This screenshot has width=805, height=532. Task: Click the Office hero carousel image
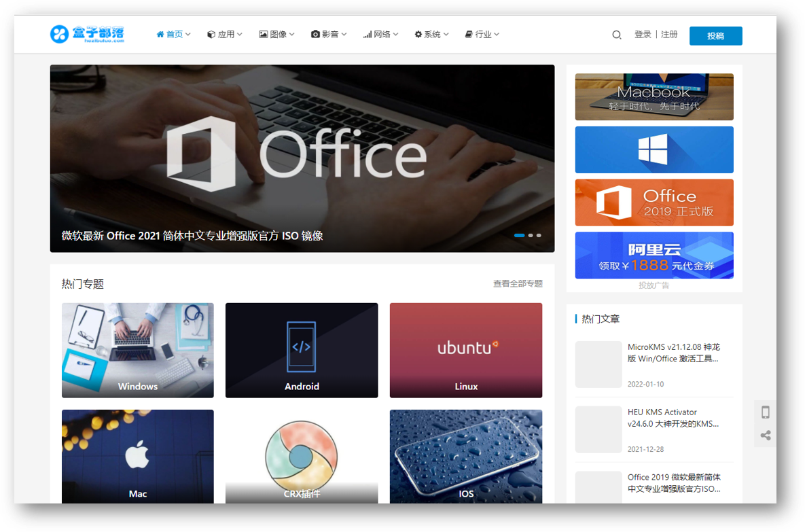click(x=302, y=158)
